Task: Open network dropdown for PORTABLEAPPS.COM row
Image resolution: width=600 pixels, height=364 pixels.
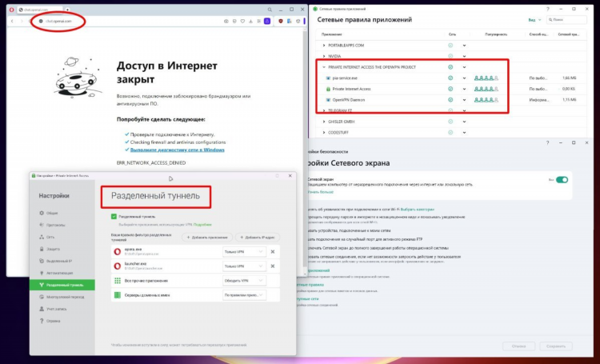Action: click(464, 46)
